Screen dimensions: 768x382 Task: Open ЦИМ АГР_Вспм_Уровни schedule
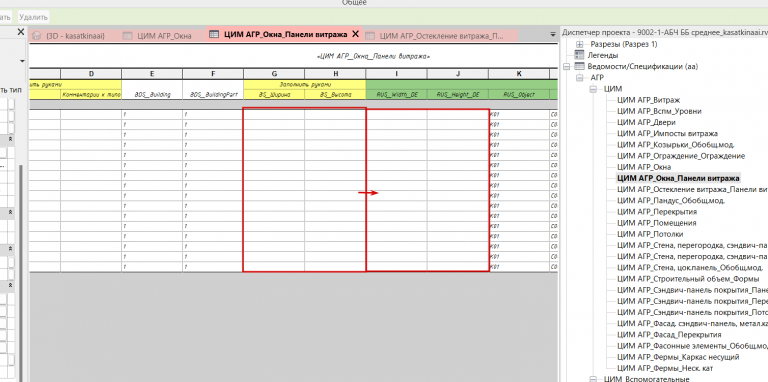click(x=659, y=111)
